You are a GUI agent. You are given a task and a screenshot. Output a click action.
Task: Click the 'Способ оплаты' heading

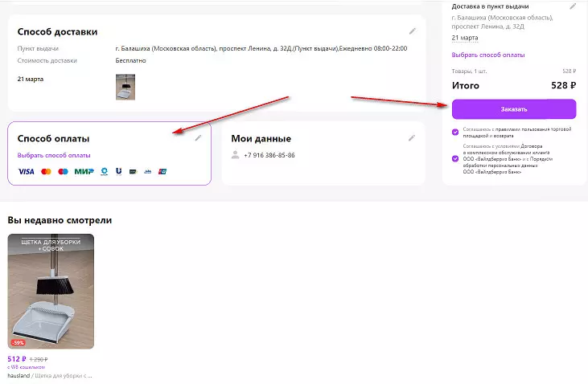[53, 139]
